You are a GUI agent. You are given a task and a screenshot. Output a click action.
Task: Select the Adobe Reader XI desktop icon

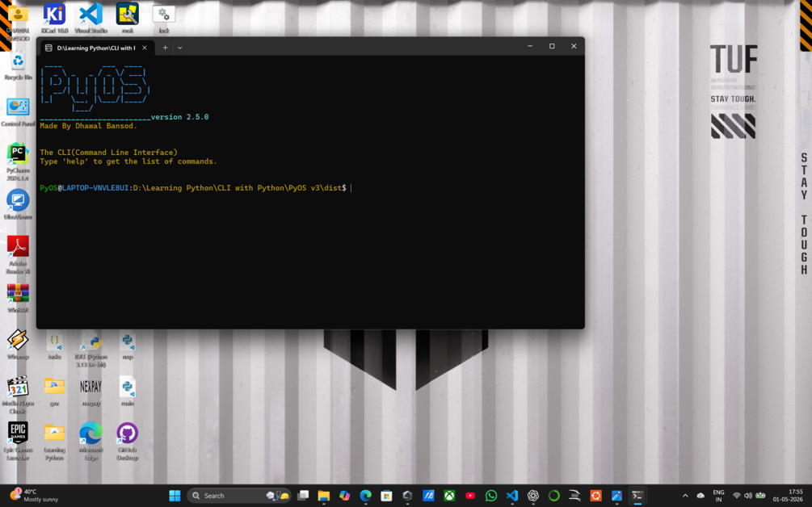click(18, 254)
